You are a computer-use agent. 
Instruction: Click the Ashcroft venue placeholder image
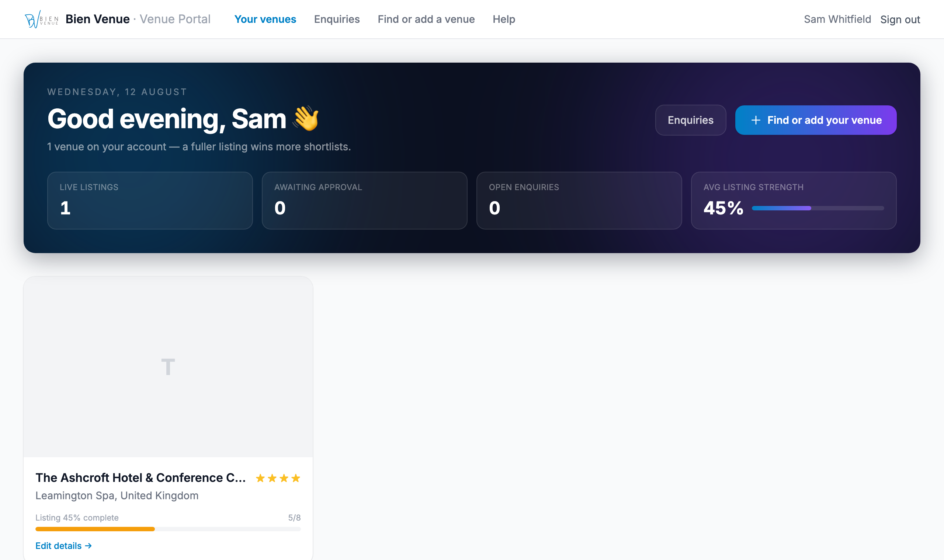point(168,367)
